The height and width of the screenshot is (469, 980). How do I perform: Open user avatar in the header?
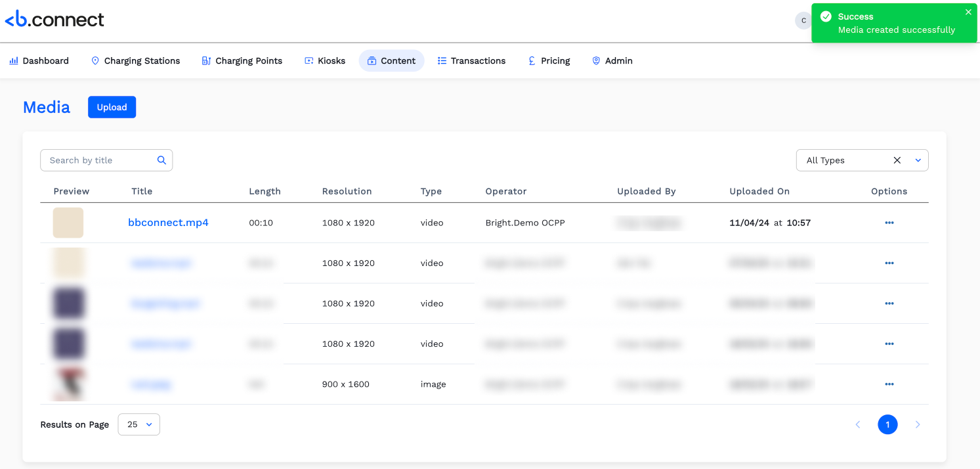[803, 20]
